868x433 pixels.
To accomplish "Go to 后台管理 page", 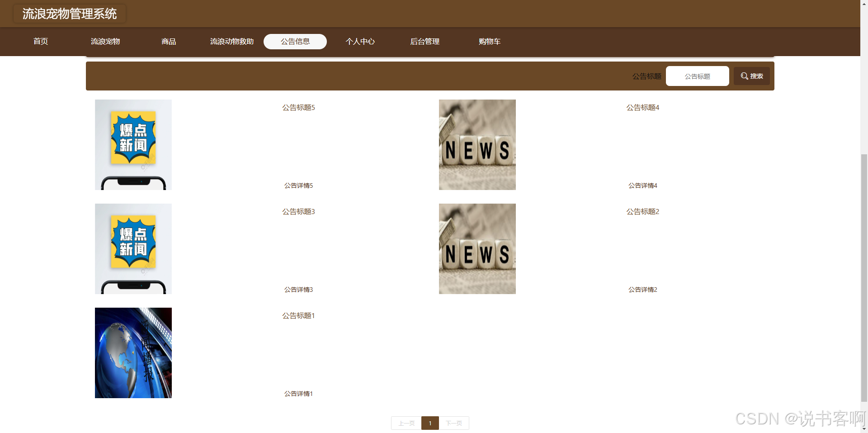I will (425, 42).
